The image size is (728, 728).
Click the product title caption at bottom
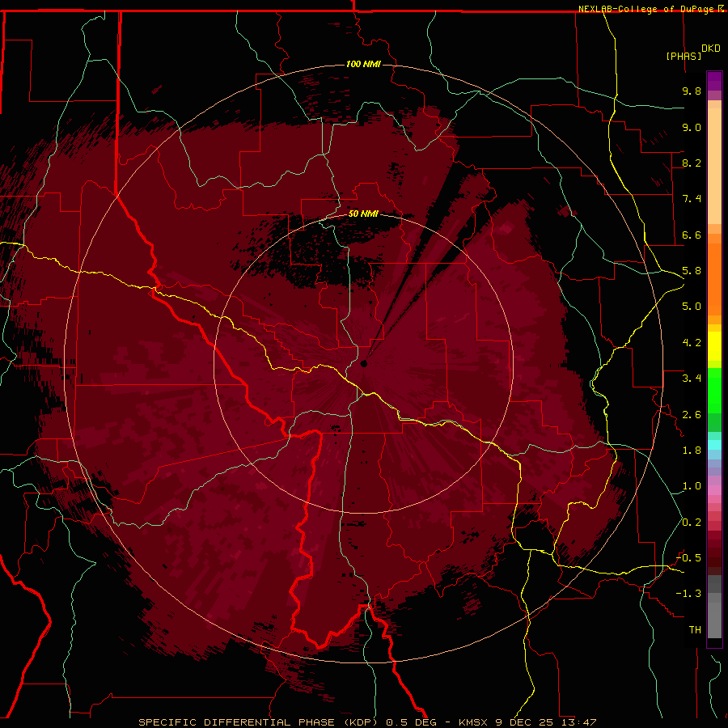tap(367, 722)
